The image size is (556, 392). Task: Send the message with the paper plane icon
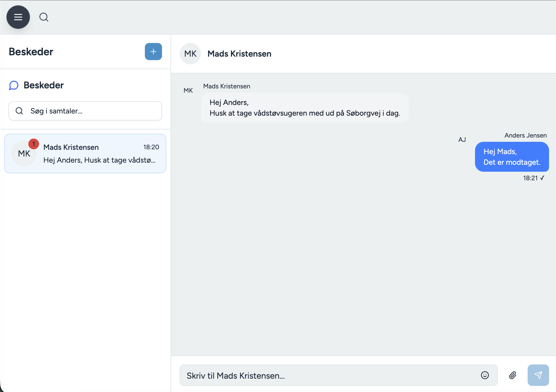[x=538, y=375]
